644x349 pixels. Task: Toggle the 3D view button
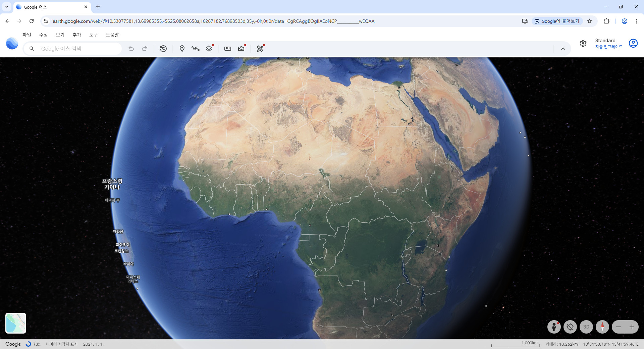tap(586, 327)
